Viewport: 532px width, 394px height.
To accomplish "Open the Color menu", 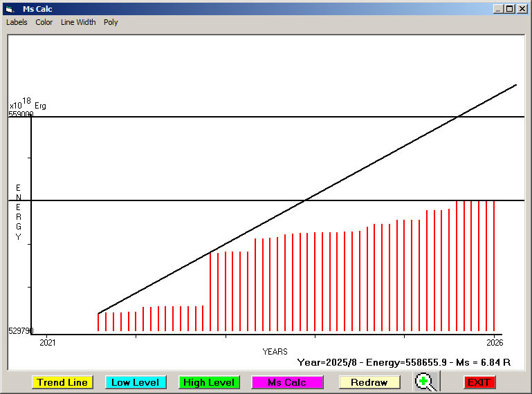I will point(44,22).
